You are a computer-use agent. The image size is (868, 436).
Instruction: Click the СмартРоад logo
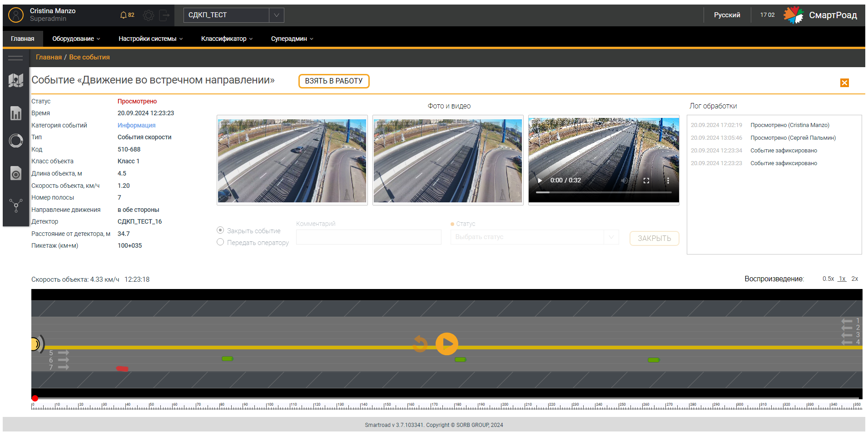tap(820, 15)
